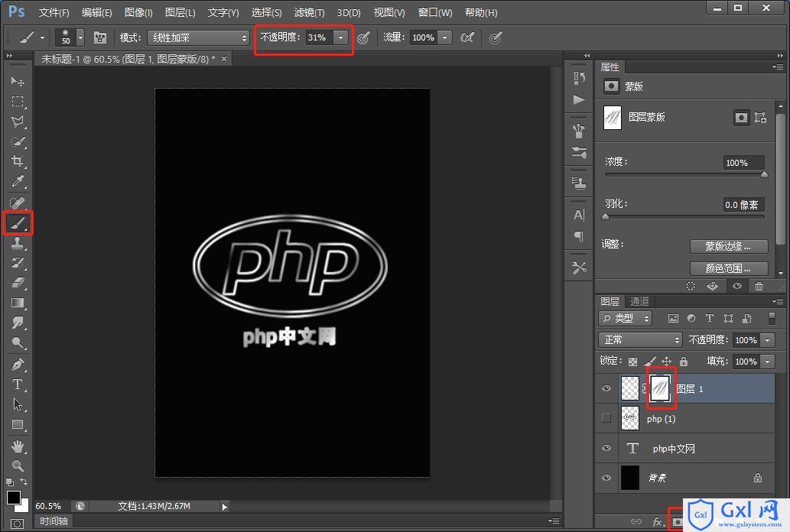Open the 滤镜(T) menu
This screenshot has height=532, width=790.
click(x=309, y=12)
